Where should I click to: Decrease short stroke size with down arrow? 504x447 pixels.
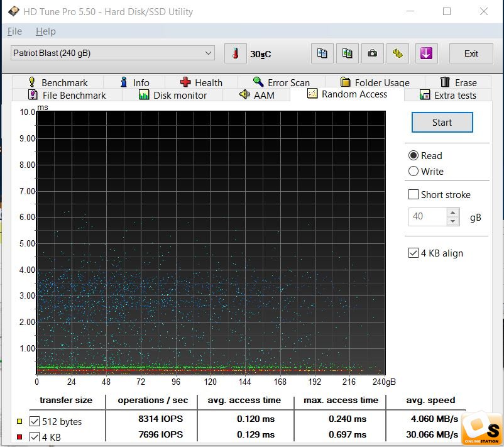point(453,221)
